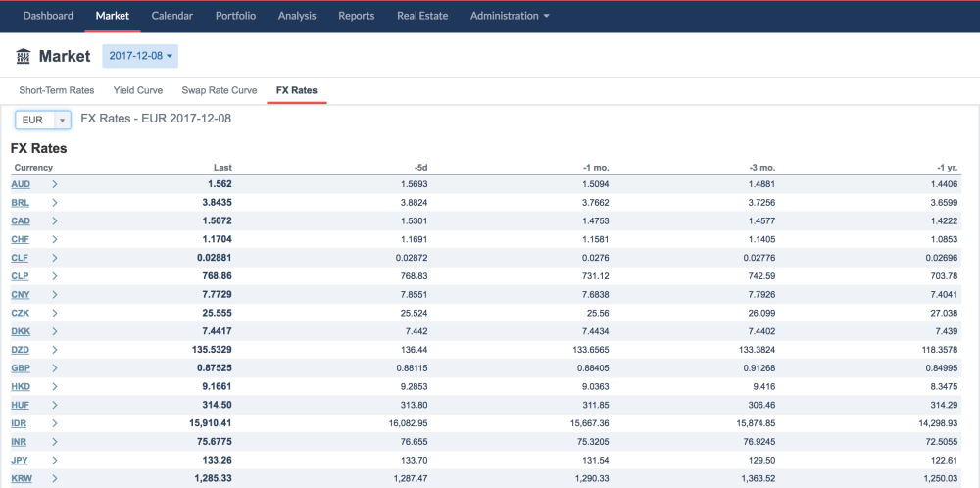Click the -5d column header
980x488 pixels.
420,168
